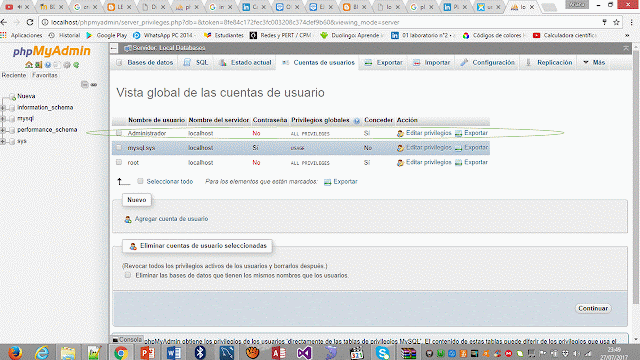Export marked items via Exportar link
This screenshot has width=640, height=360.
click(x=345, y=182)
